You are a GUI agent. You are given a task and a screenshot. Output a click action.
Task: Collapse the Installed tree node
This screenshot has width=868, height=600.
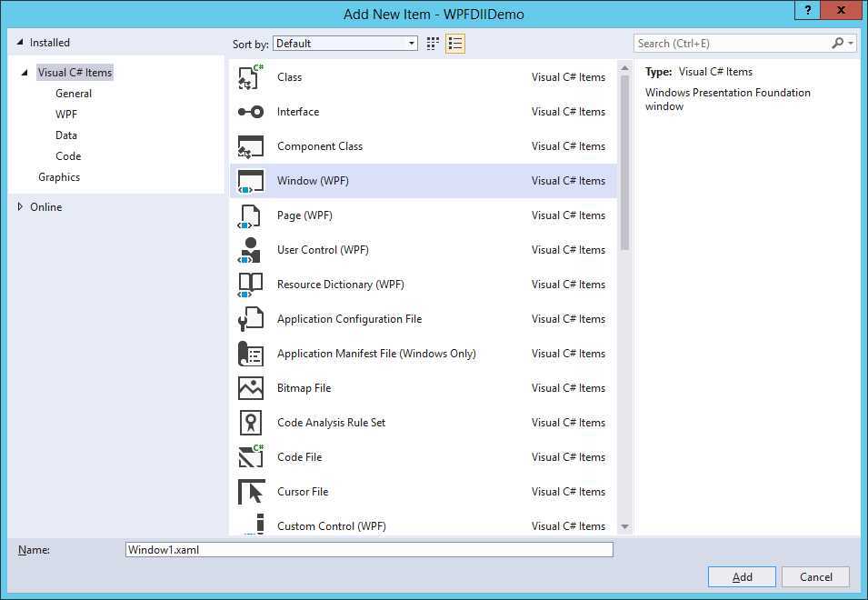20,42
